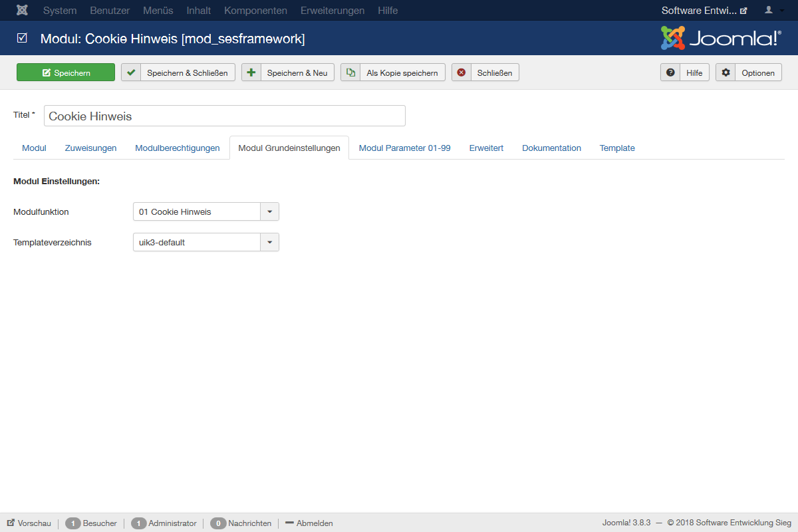Click the Joomla logo icon in top-left corner
This screenshot has width=798, height=532.
pos(22,11)
